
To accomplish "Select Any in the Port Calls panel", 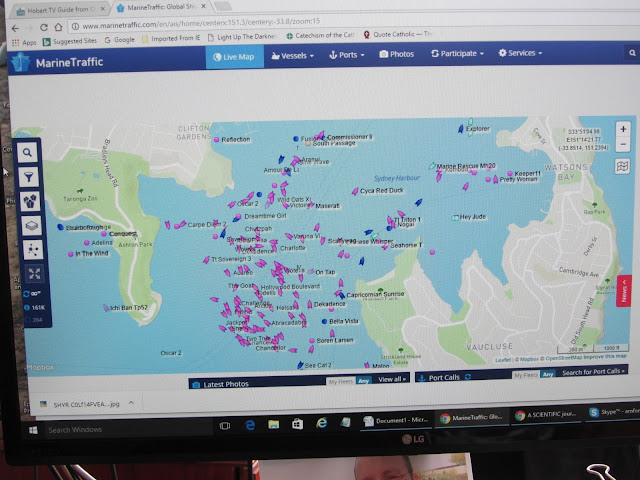I will coord(548,374).
